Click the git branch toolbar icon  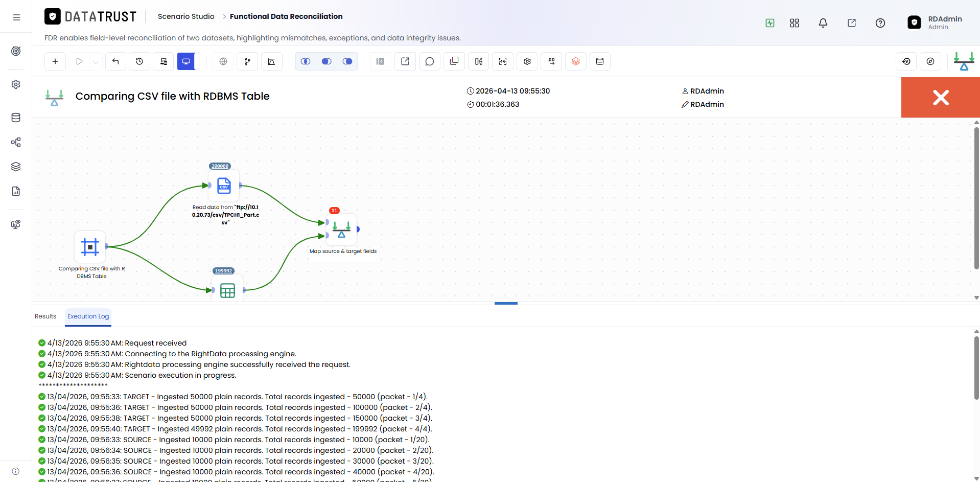(x=247, y=61)
